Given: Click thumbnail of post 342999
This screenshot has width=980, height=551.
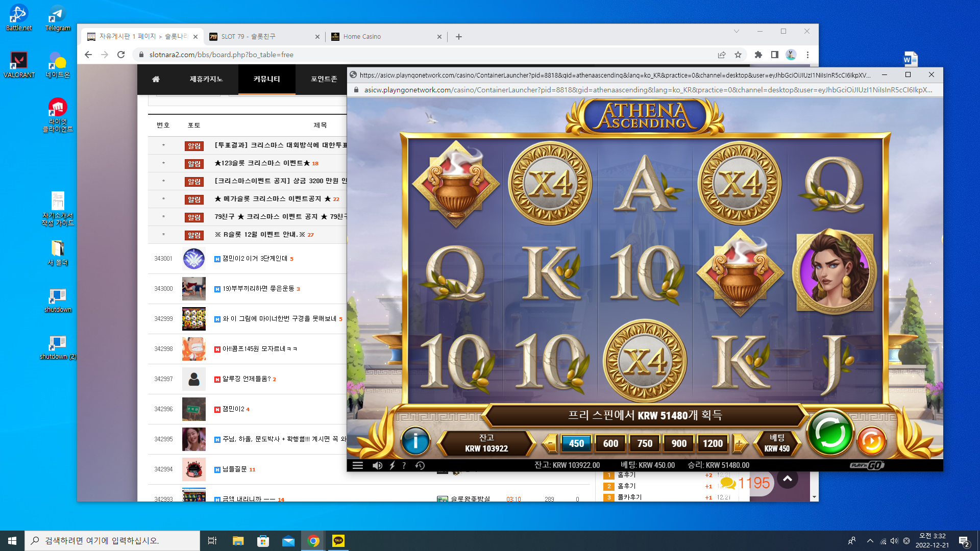Looking at the screenshot, I should (x=194, y=319).
